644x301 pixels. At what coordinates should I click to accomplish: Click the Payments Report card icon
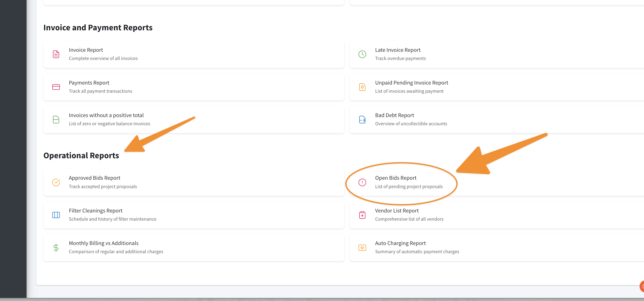click(56, 87)
